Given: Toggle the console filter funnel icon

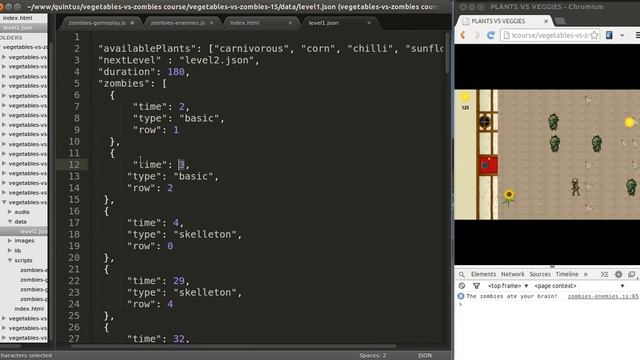Looking at the screenshot, I should [x=476, y=286].
